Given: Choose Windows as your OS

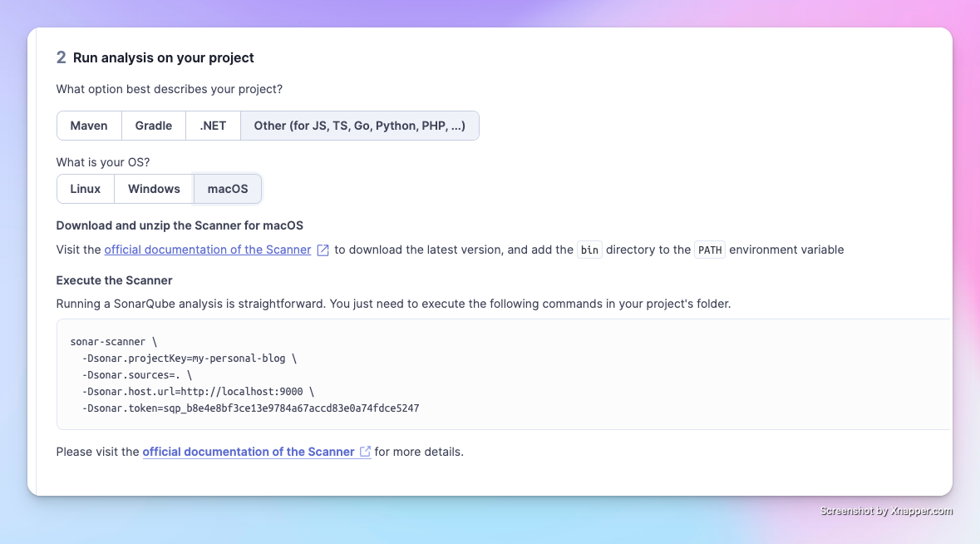Looking at the screenshot, I should 154,189.
